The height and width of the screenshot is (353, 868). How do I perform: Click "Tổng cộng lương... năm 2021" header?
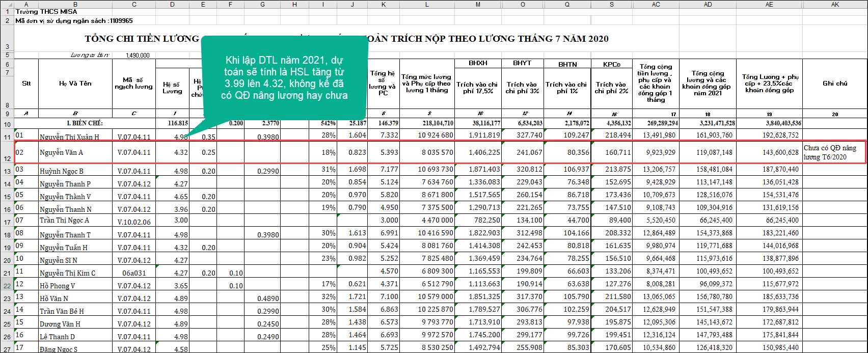pyautogui.click(x=708, y=84)
